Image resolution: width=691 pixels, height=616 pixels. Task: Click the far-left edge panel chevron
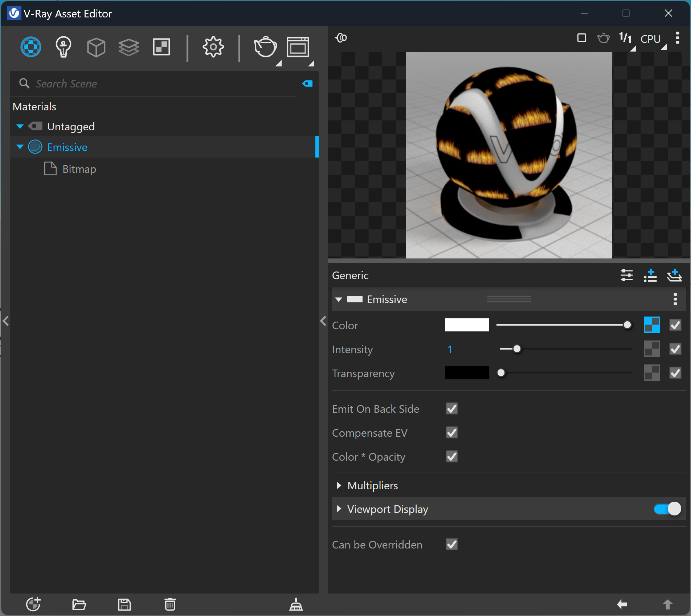point(5,321)
